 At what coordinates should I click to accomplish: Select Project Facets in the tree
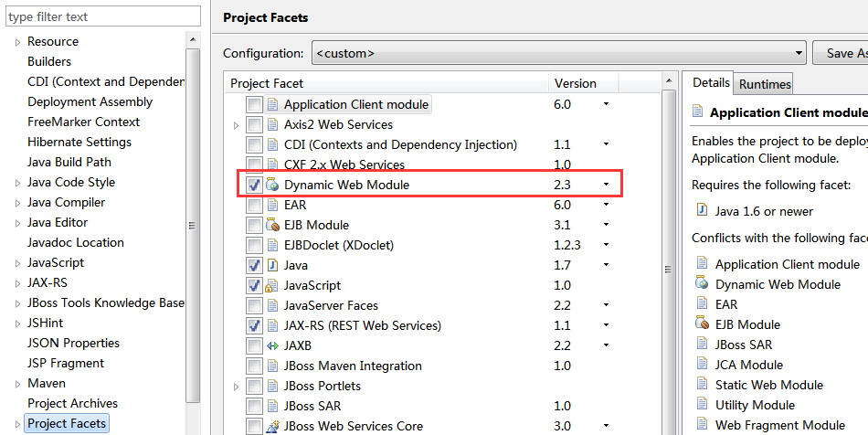(67, 423)
